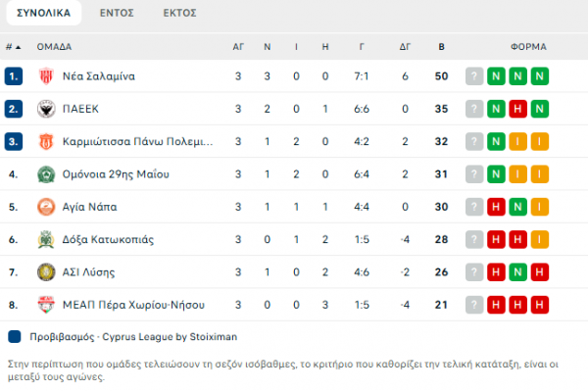Click the Καρμιώτισσα club badge
The height and width of the screenshot is (391, 588).
[x=46, y=141]
